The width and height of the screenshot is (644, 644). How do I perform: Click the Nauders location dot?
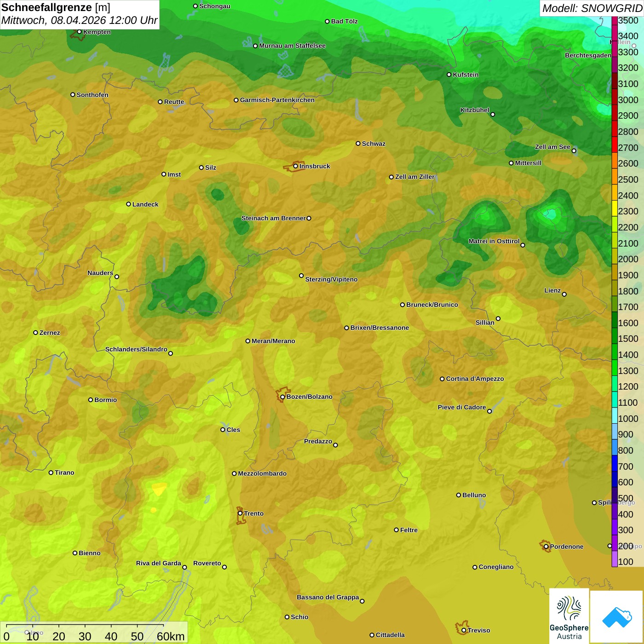[116, 277]
